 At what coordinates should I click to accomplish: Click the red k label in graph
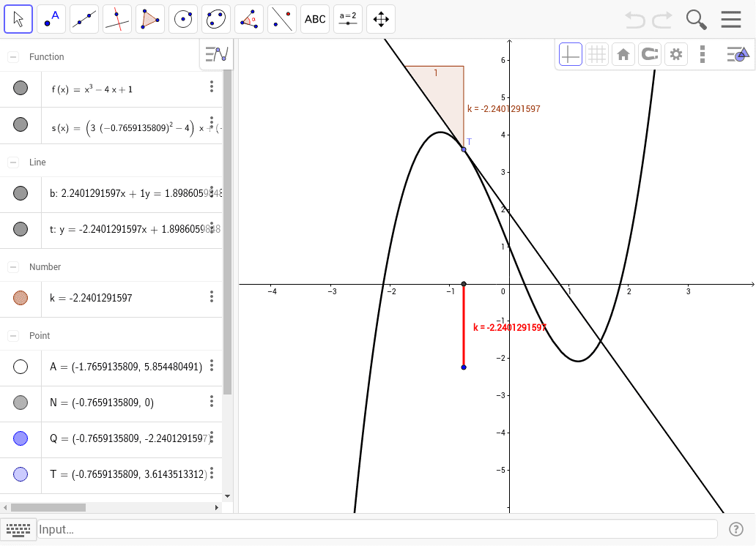510,328
